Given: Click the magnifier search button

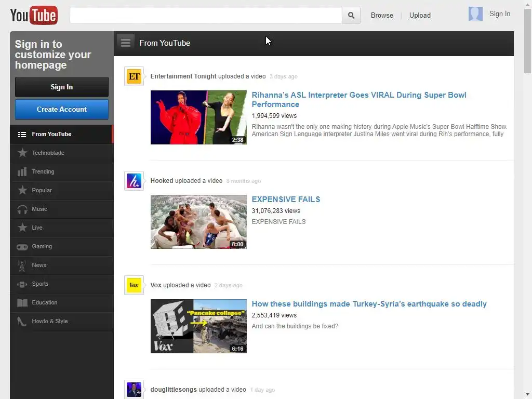Looking at the screenshot, I should point(351,15).
